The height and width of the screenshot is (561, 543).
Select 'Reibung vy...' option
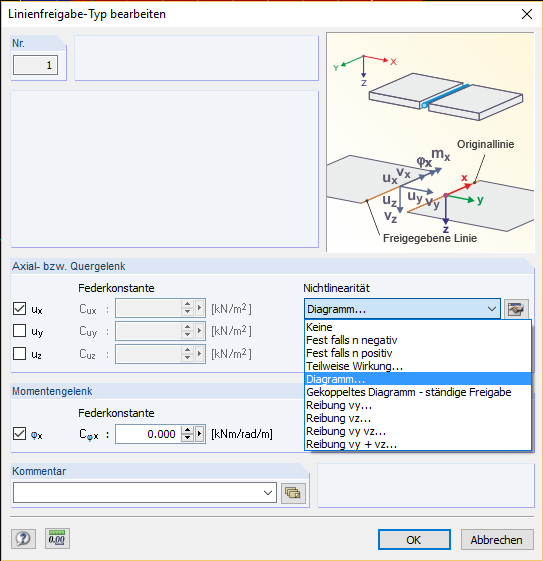pyautogui.click(x=418, y=405)
